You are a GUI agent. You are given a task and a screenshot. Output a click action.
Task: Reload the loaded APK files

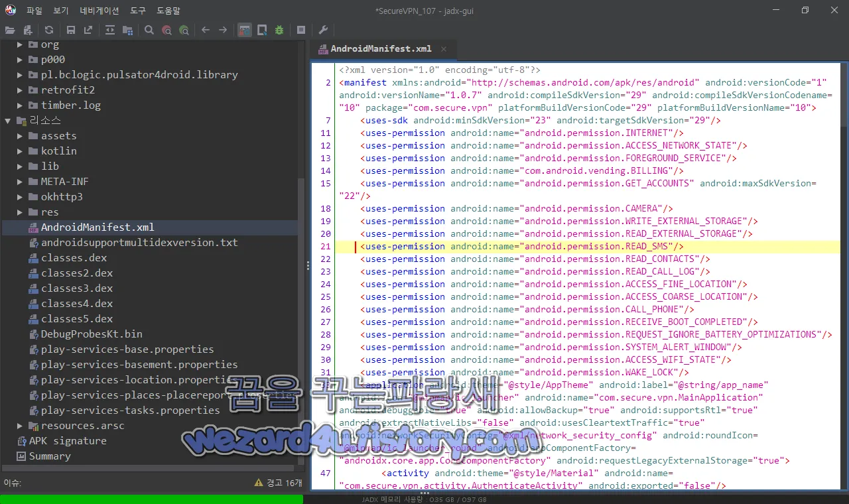coord(47,30)
